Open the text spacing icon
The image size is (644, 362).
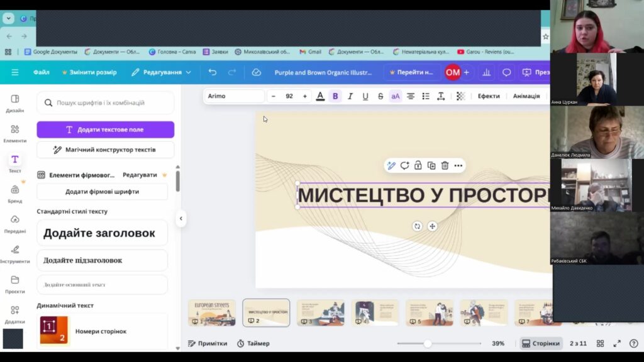(x=441, y=96)
